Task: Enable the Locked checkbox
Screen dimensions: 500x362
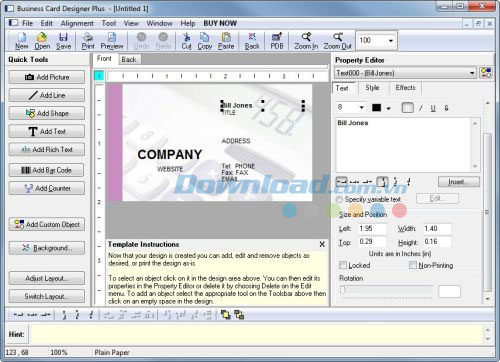Action: tap(343, 265)
